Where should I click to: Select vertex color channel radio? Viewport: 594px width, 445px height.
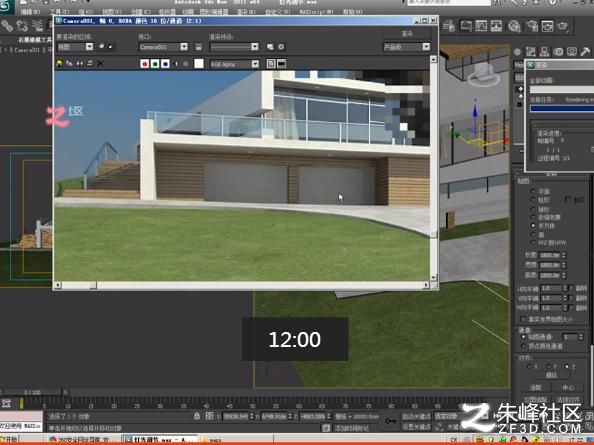click(x=523, y=346)
